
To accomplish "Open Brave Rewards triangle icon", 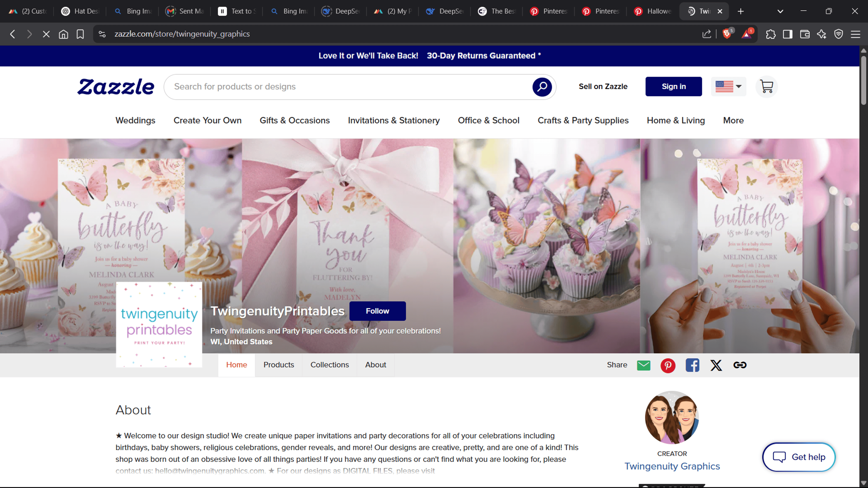I will tap(747, 34).
